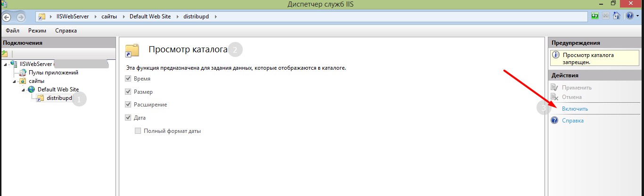This screenshot has height=196, width=644.
Task: Collapse the сайты tree node
Action: [x=14, y=81]
